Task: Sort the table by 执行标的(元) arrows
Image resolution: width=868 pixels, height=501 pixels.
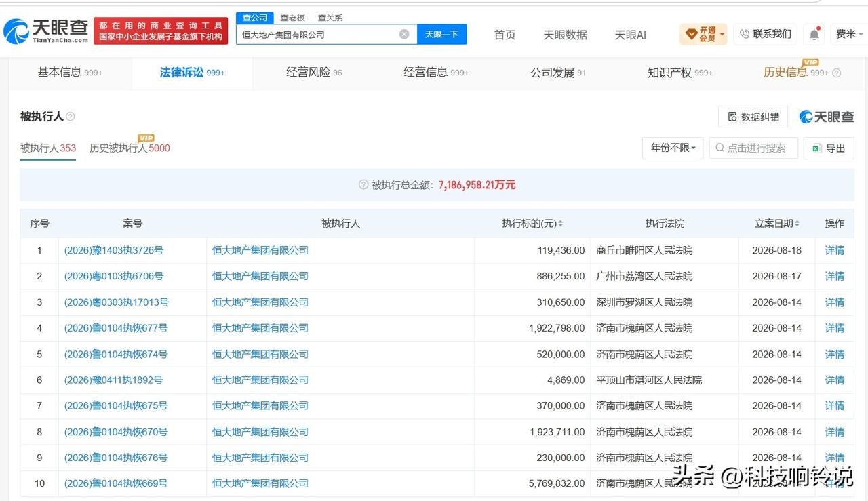Action: [561, 224]
